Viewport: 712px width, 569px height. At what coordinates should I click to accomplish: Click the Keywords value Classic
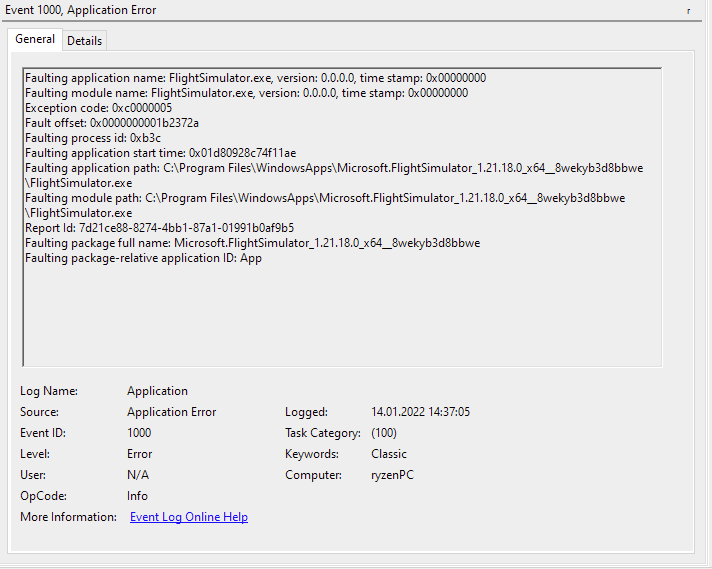(x=389, y=454)
